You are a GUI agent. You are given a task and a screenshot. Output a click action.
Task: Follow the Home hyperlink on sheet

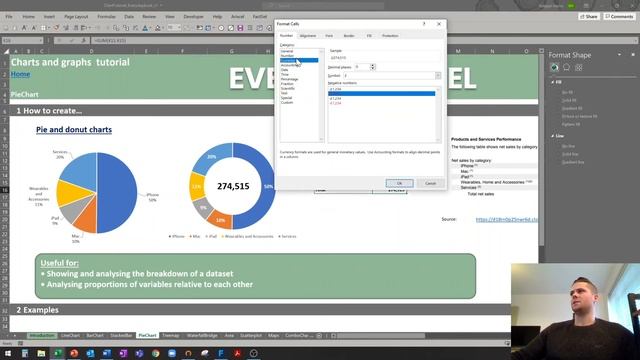coord(20,74)
